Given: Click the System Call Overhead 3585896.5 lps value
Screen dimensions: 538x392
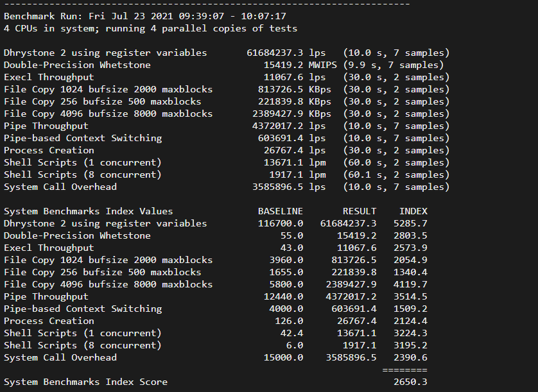Looking at the screenshot, I should 289,187.
